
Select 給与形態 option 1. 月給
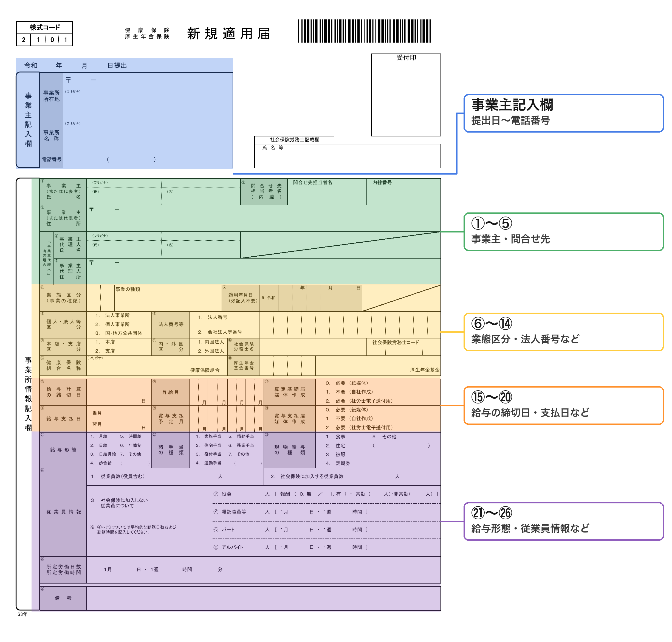(x=98, y=436)
